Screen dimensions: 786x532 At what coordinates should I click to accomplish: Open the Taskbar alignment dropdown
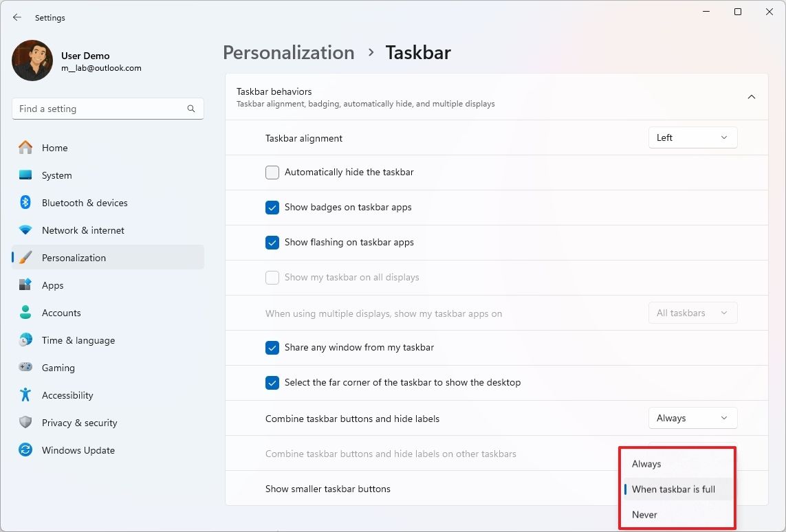(x=692, y=137)
